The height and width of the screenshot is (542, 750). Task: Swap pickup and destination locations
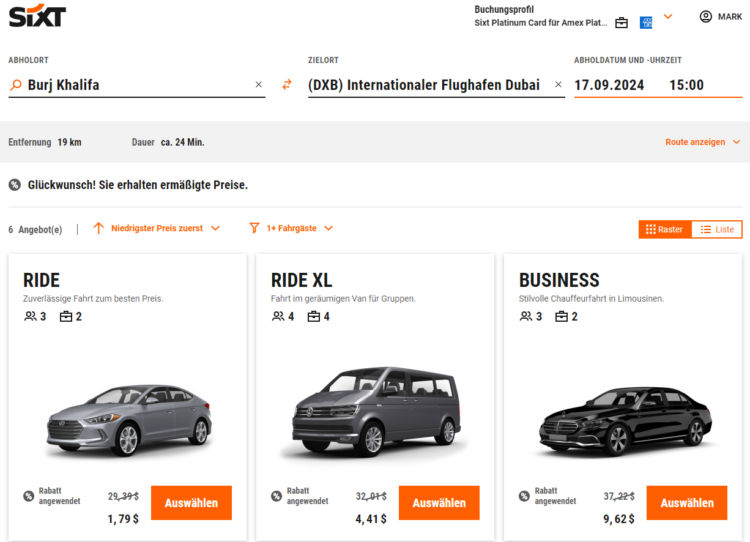click(x=287, y=85)
